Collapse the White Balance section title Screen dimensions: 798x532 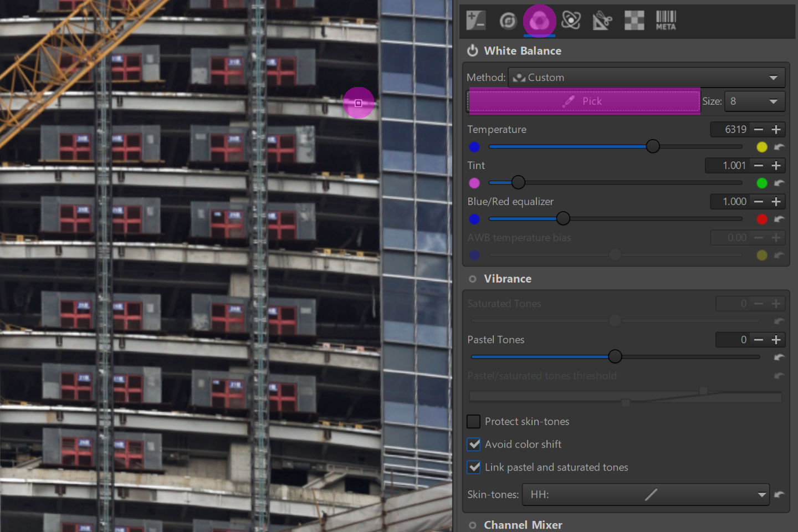coord(523,51)
